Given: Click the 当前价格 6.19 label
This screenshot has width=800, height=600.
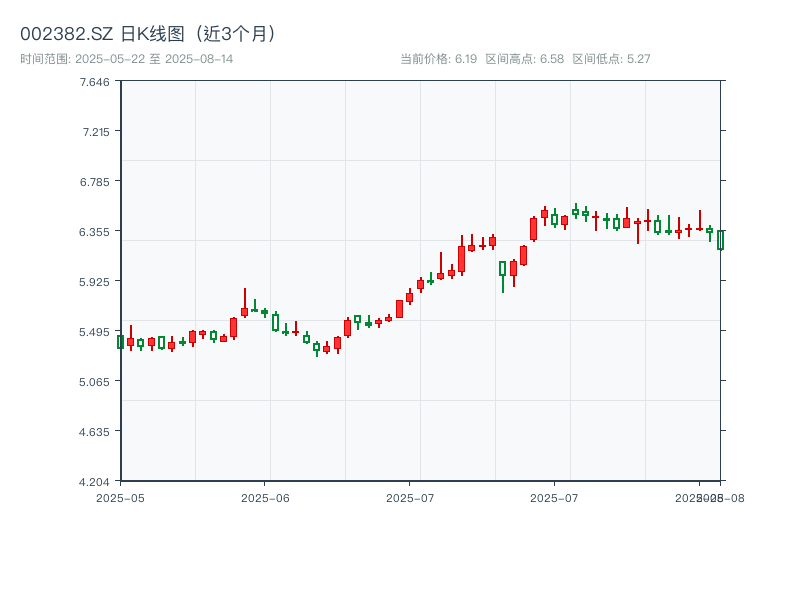Looking at the screenshot, I should coord(438,59).
